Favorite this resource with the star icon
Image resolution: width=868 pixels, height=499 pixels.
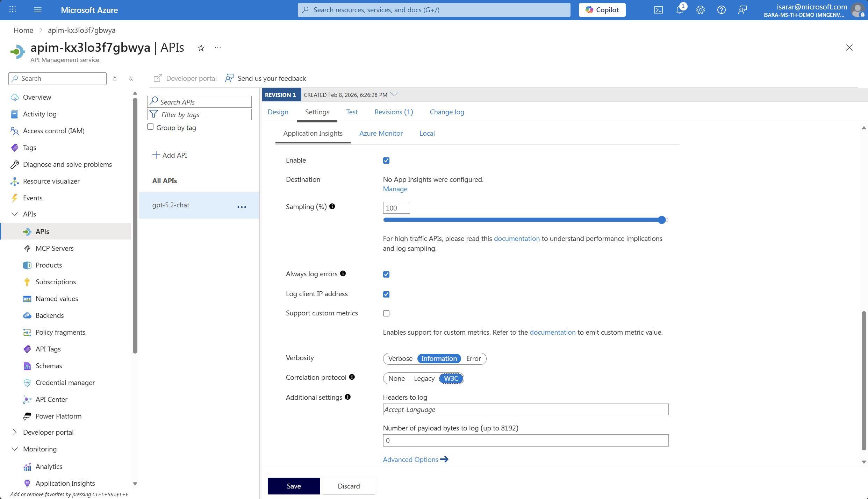click(x=201, y=48)
